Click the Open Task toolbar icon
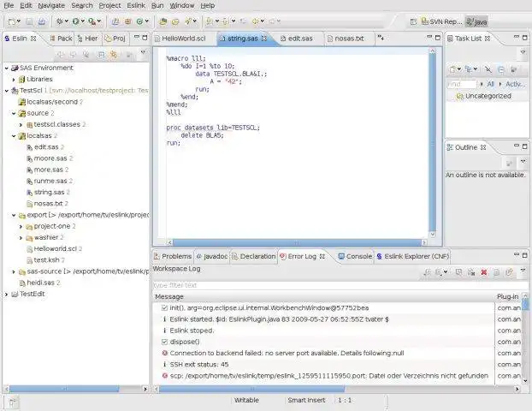Screen dimensions: 532x411 coord(175,21)
